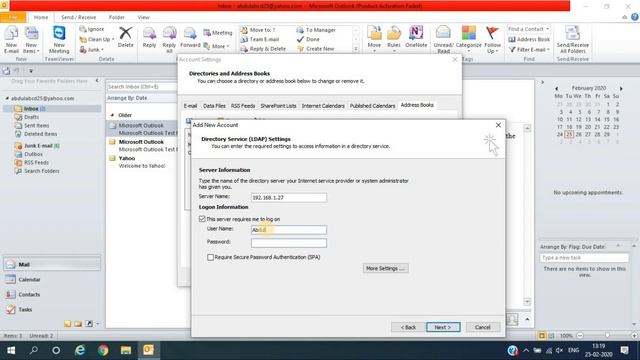Send to OneNote icon

(416, 37)
